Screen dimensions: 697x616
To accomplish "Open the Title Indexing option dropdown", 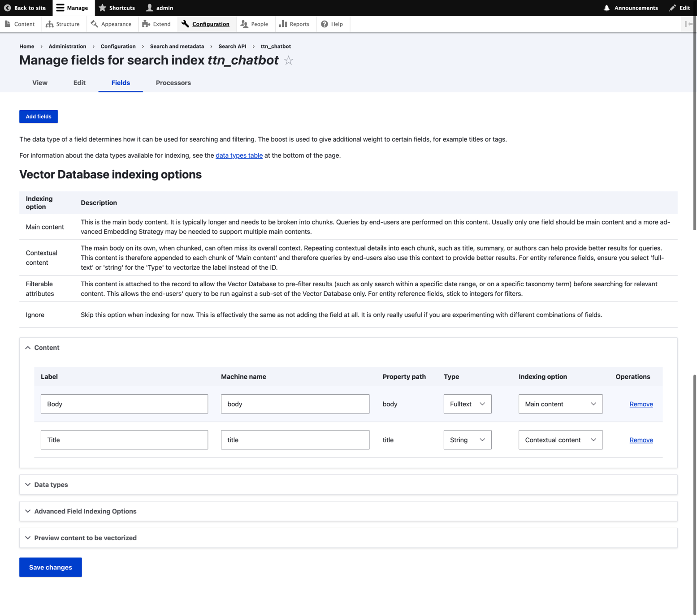I will tap(560, 439).
